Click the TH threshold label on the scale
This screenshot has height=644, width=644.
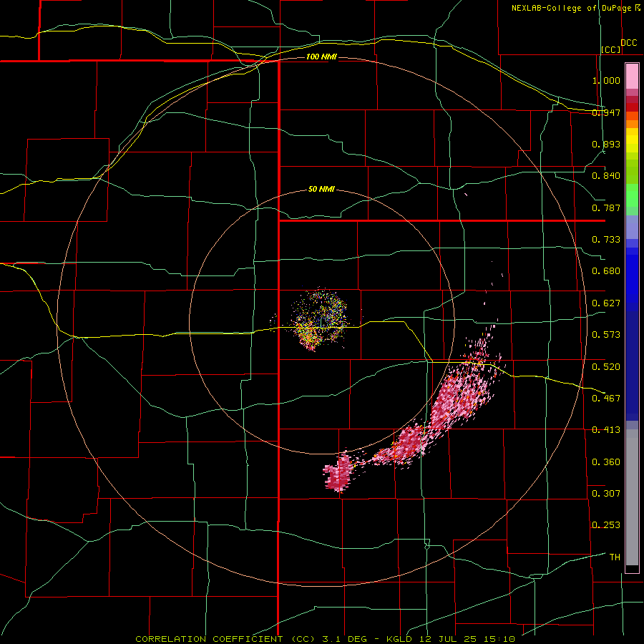615,557
